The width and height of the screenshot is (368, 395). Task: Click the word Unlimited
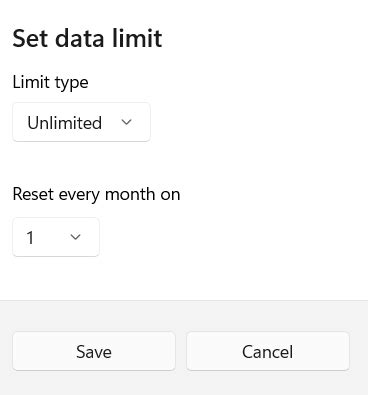pyautogui.click(x=65, y=123)
